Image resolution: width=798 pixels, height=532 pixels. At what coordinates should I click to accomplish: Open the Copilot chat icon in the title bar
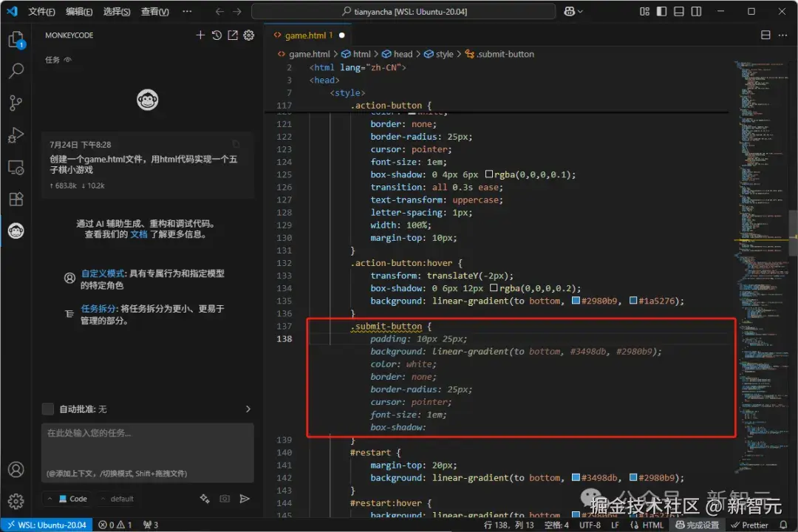coord(570,11)
